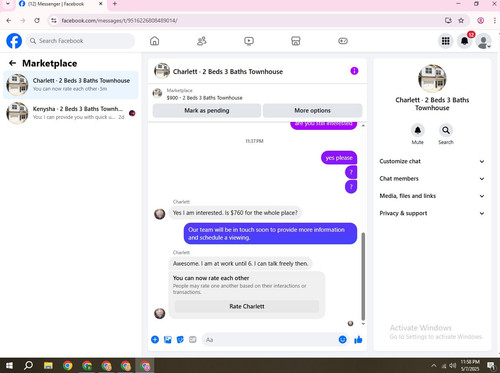Click the chat scrollbar thumb
The image size is (500, 373).
point(363,277)
